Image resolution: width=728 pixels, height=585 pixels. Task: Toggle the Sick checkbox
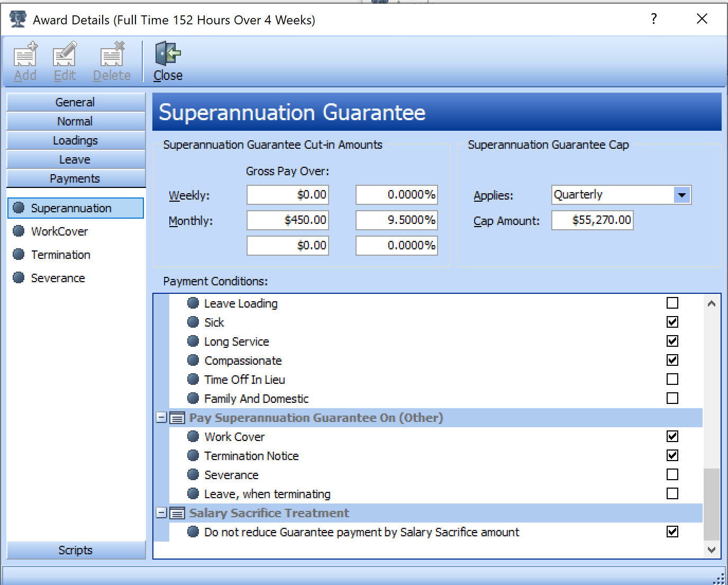tap(672, 322)
